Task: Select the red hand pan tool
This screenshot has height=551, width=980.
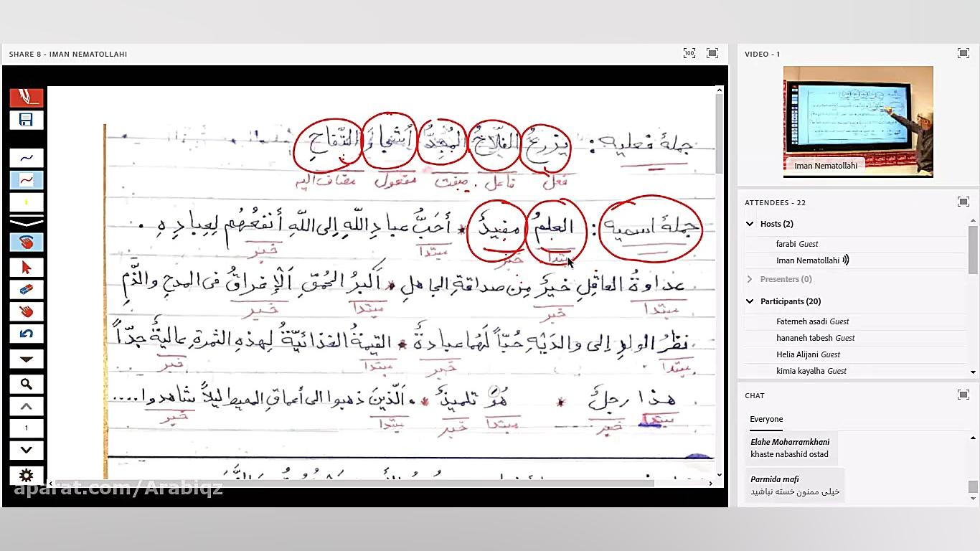Action: point(27,312)
